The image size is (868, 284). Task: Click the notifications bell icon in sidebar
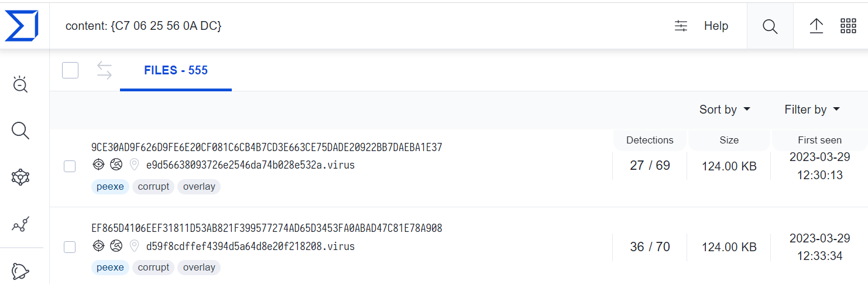point(20,271)
